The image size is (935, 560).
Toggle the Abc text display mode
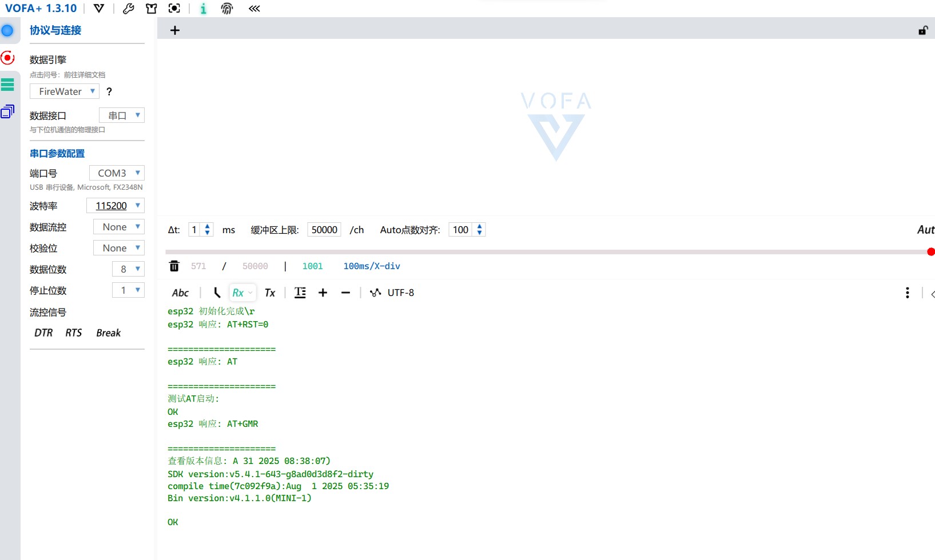point(180,293)
